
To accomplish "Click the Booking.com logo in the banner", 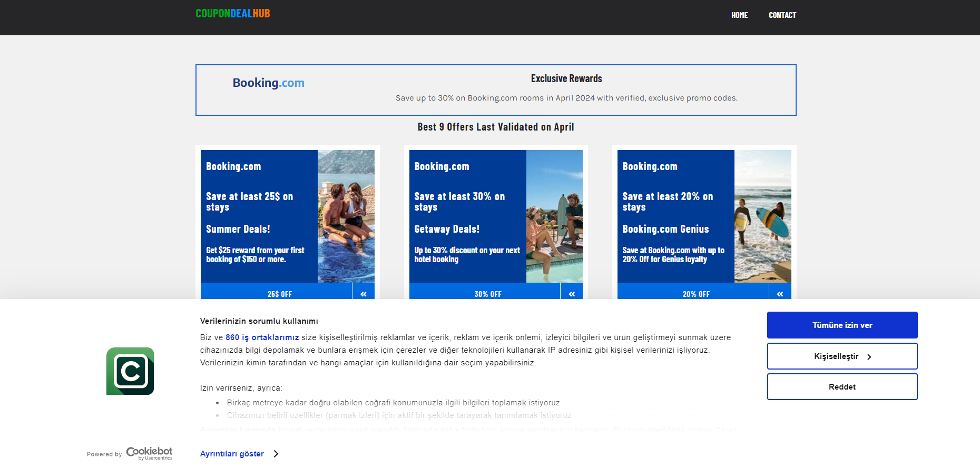I will (x=269, y=83).
